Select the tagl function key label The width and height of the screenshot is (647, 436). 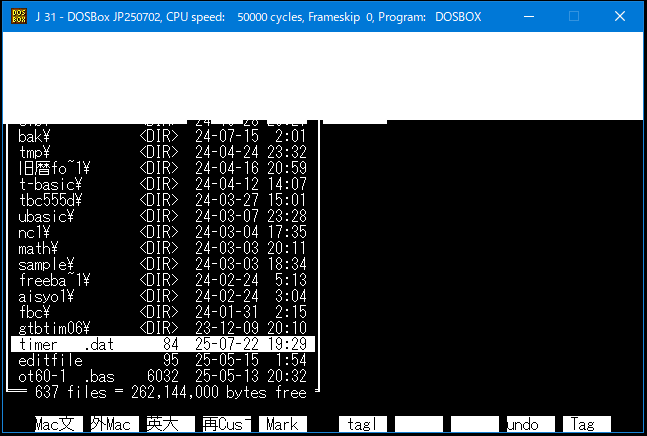(x=362, y=424)
